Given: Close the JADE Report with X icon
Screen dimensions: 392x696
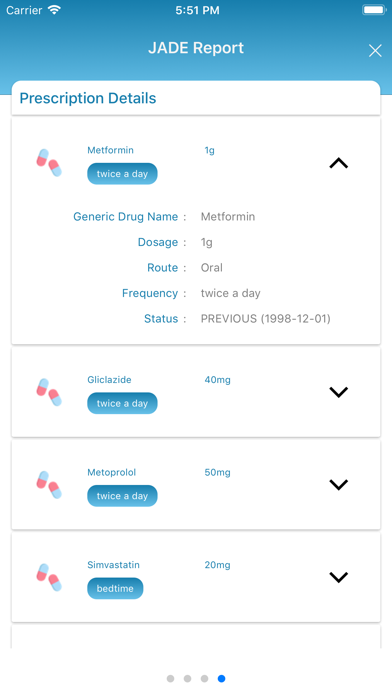Looking at the screenshot, I should pos(375,51).
